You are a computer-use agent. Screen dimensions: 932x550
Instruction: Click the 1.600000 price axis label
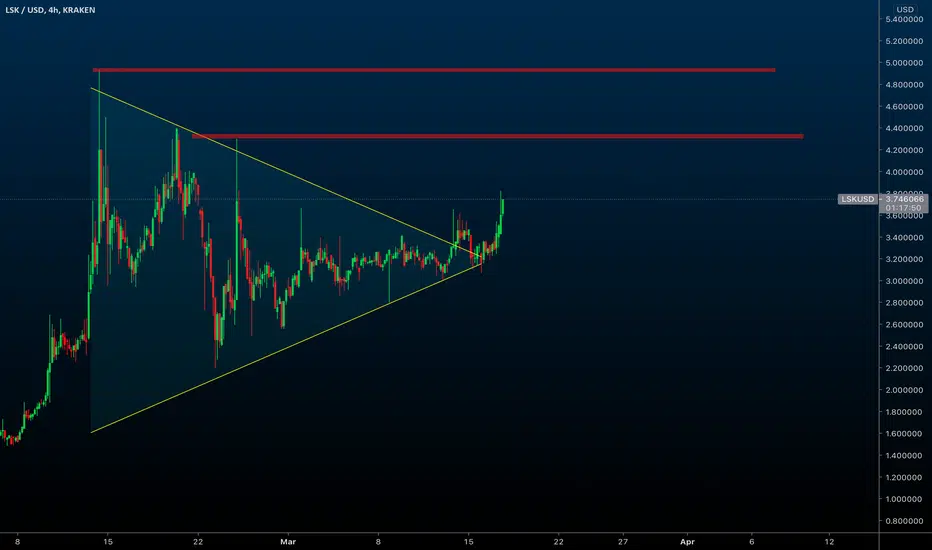click(904, 434)
